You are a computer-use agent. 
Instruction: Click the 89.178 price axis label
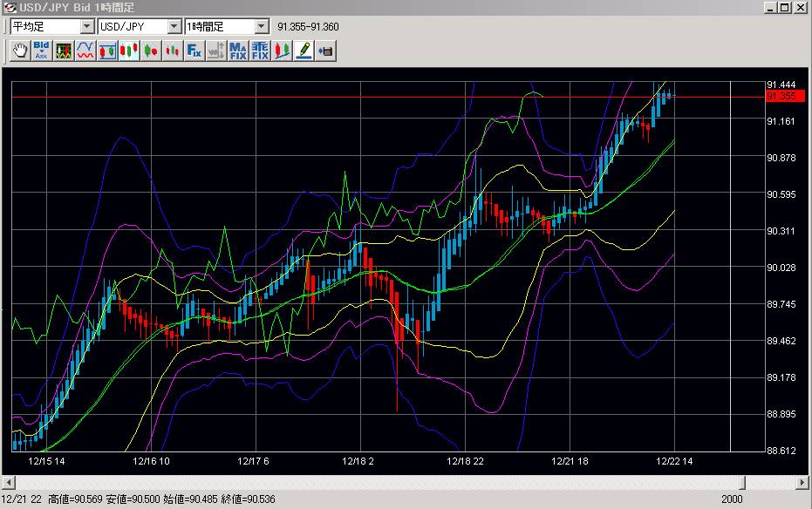point(781,377)
